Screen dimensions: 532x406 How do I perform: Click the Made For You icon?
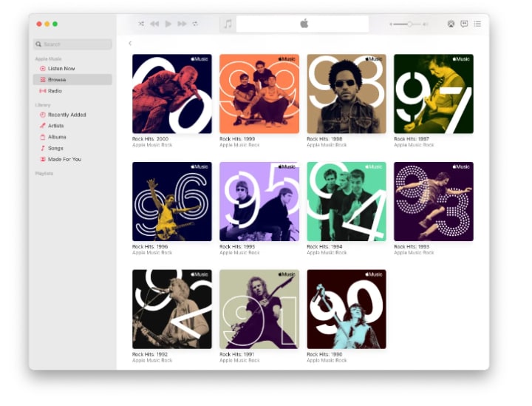pyautogui.click(x=43, y=159)
